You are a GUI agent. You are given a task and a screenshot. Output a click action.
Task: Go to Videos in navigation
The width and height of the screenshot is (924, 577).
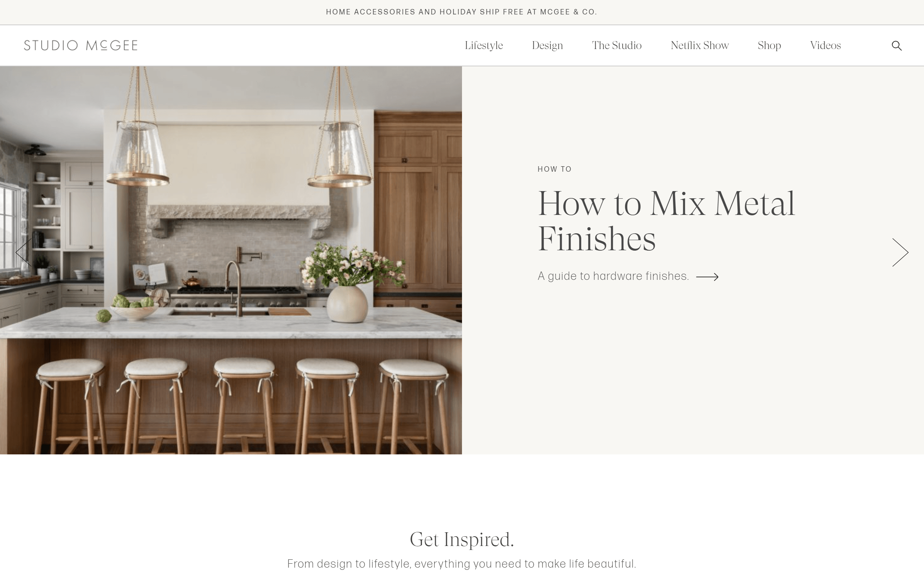coord(825,45)
